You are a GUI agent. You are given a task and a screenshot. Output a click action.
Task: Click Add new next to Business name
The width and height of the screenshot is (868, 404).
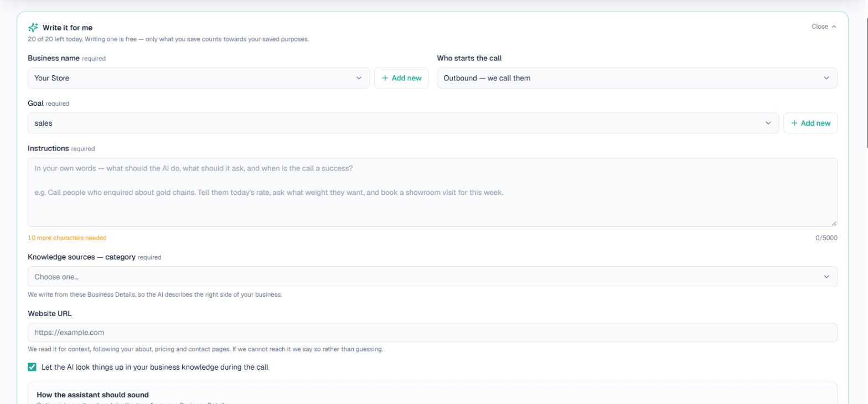click(x=401, y=78)
